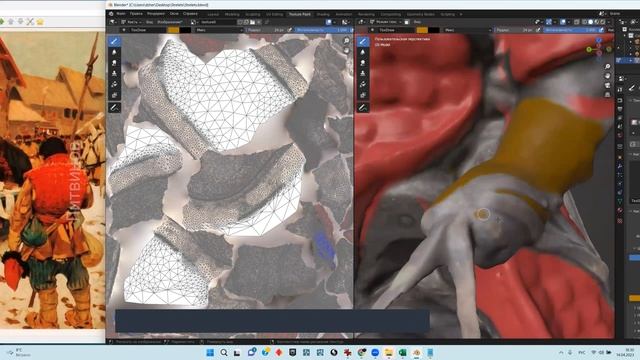Select the Clone tool in the 3D viewport
The width and height of the screenshot is (640, 360).
tap(362, 73)
